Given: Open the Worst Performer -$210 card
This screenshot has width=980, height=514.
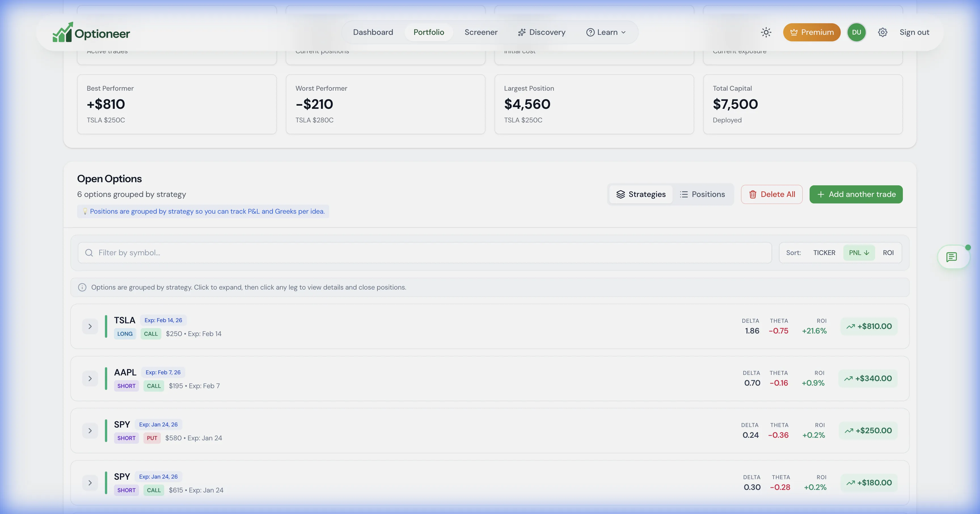Looking at the screenshot, I should [x=385, y=104].
